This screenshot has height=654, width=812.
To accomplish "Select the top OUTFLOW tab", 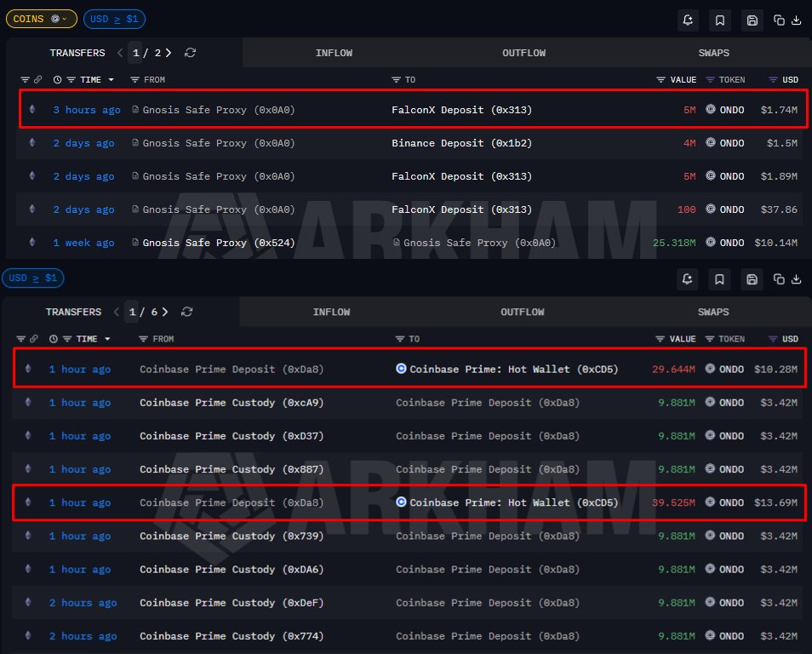I will click(523, 53).
